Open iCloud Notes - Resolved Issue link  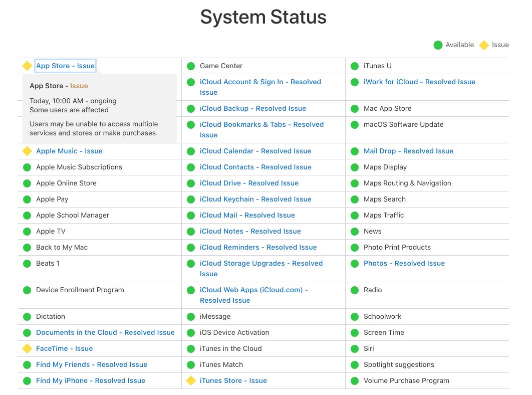tap(250, 231)
